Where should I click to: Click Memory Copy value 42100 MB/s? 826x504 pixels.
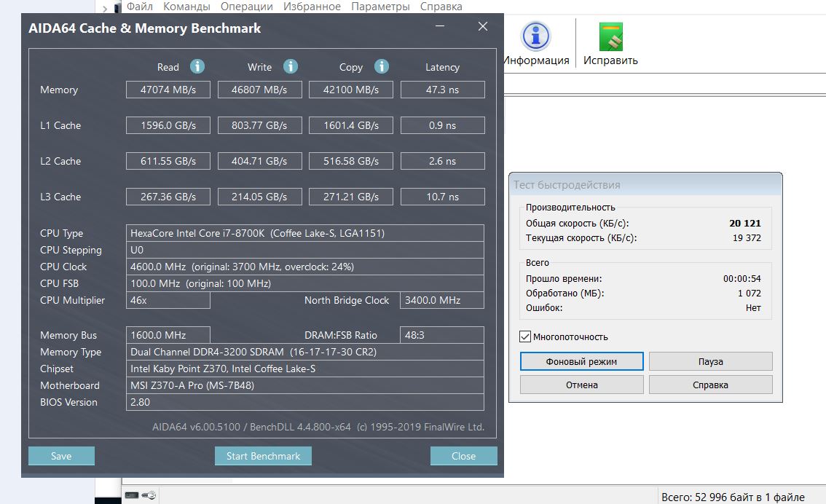[351, 90]
